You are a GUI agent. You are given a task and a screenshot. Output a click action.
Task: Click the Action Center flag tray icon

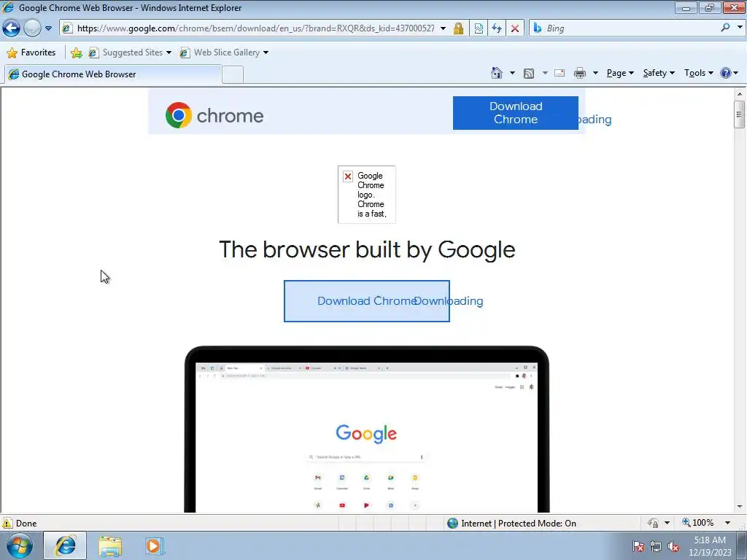638,547
